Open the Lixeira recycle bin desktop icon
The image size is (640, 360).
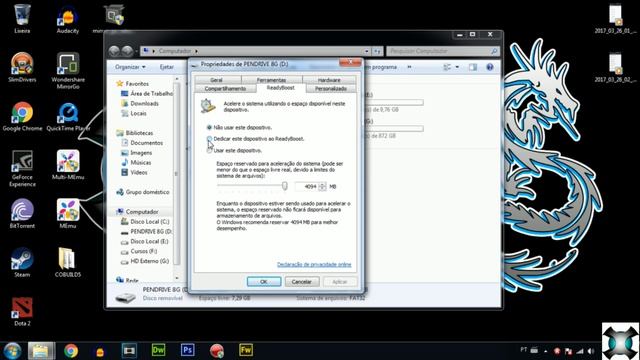click(x=22, y=18)
